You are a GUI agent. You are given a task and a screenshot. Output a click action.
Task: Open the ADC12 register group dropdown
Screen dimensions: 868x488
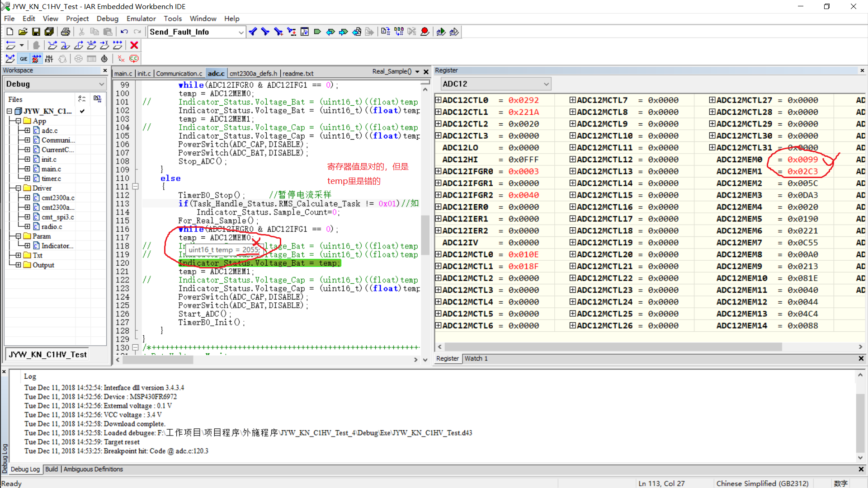[546, 84]
